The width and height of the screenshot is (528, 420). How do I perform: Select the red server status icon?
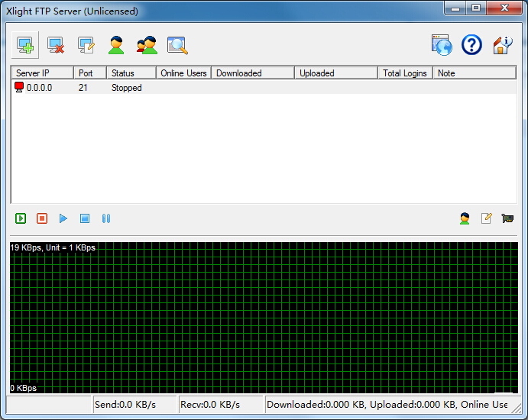point(19,87)
